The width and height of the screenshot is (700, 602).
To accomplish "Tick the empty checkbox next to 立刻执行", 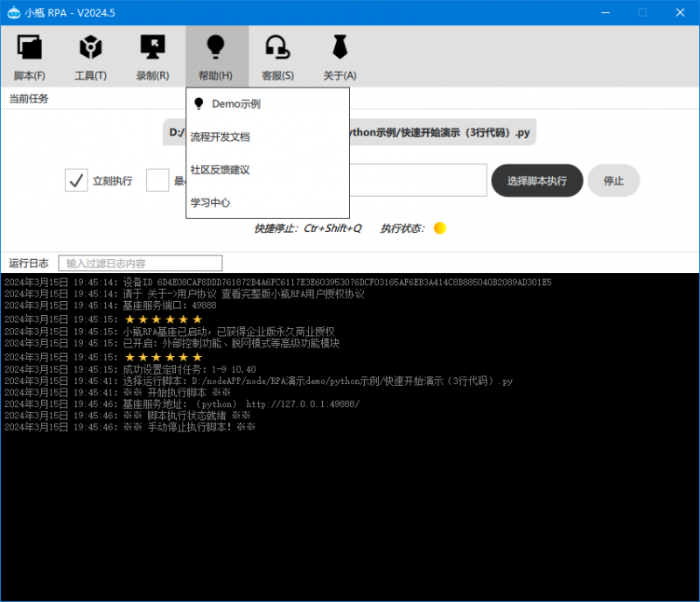I will pyautogui.click(x=157, y=180).
